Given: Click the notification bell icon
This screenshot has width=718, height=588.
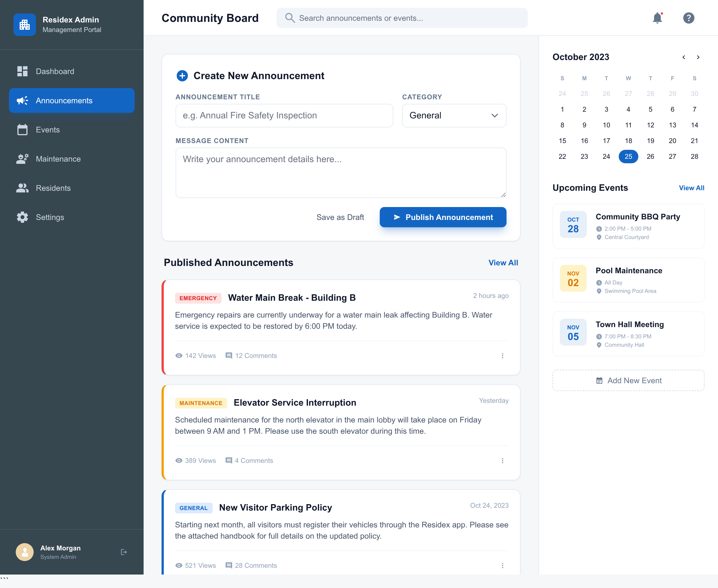Looking at the screenshot, I should pyautogui.click(x=657, y=18).
